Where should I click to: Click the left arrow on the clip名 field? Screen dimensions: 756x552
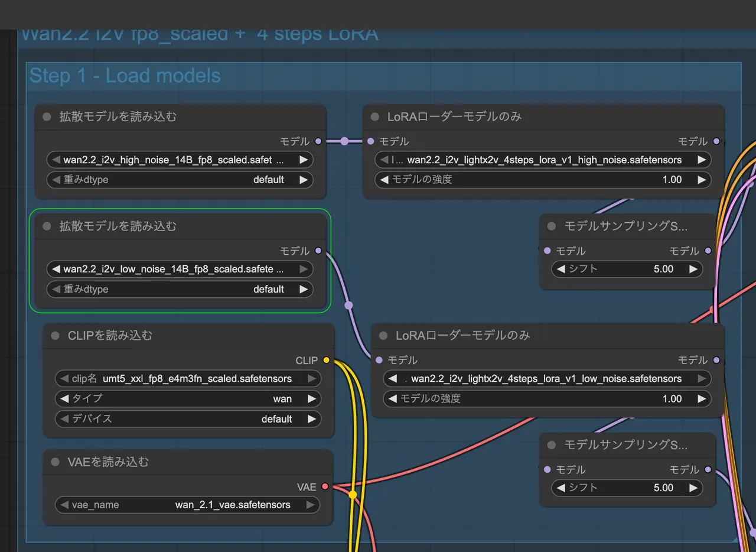(x=63, y=379)
